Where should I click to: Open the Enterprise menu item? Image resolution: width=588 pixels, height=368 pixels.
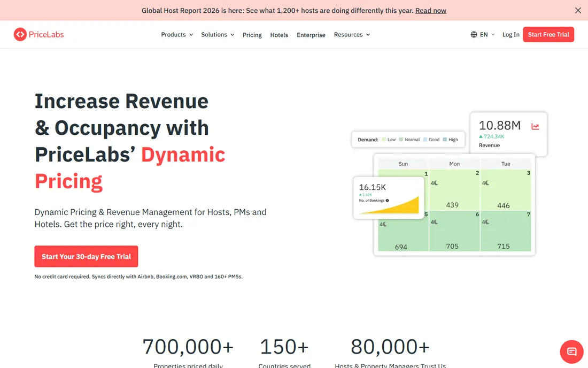tap(311, 35)
